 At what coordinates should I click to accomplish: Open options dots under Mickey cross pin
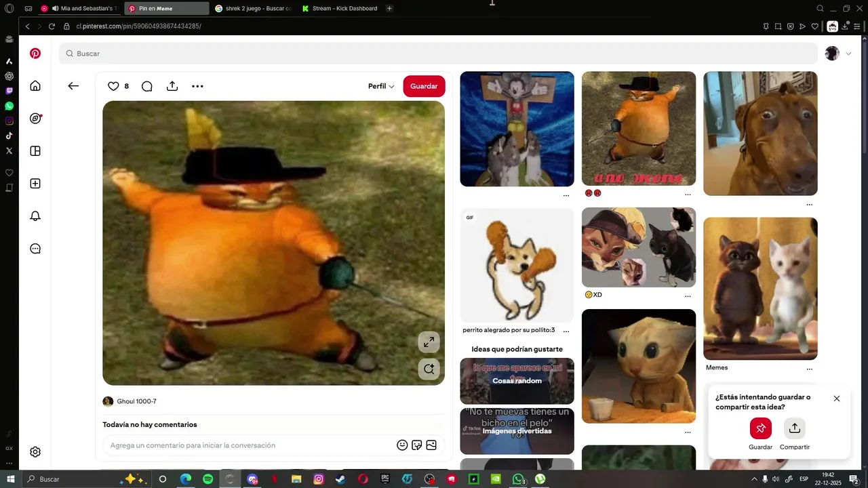pyautogui.click(x=566, y=195)
